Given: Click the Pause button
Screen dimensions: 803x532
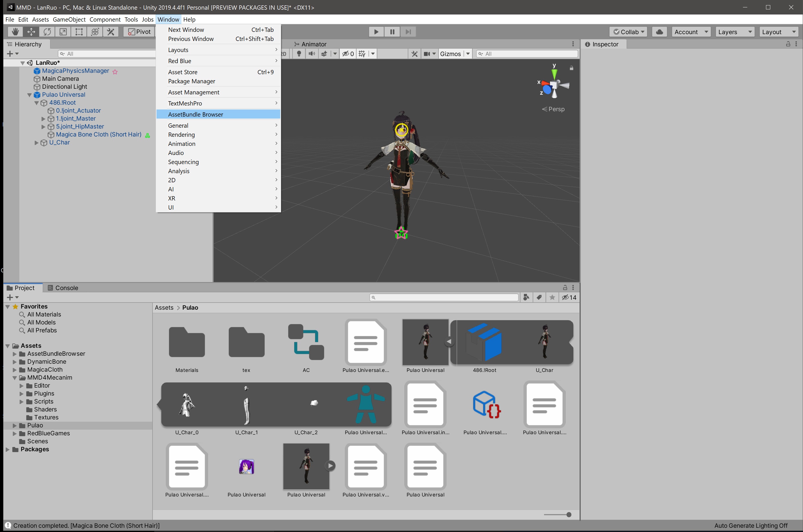Looking at the screenshot, I should point(392,32).
